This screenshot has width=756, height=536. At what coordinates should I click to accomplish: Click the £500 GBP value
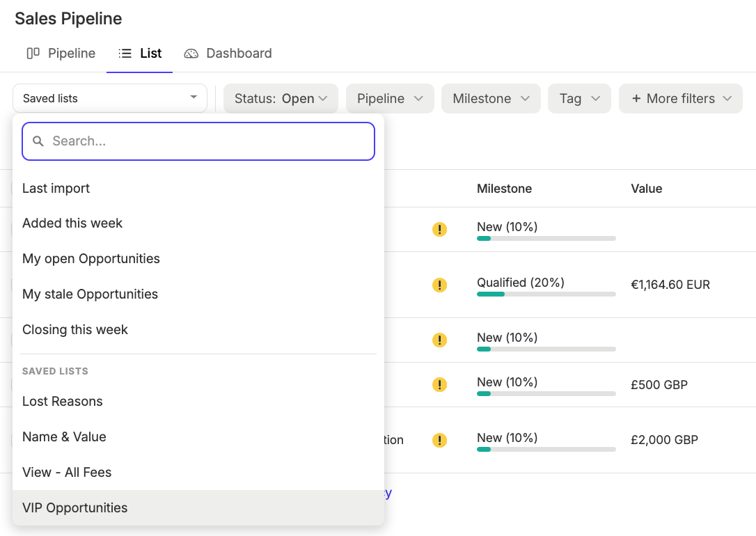point(659,385)
